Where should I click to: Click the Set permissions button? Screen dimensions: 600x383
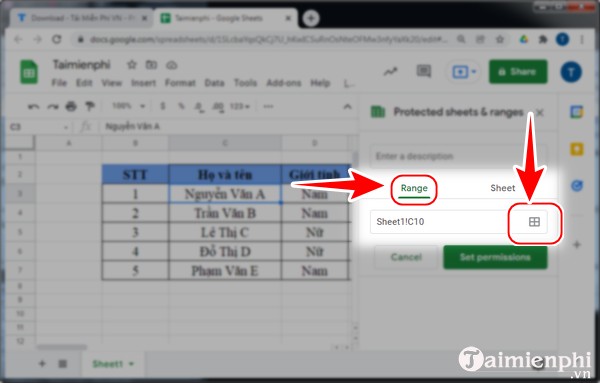click(495, 257)
